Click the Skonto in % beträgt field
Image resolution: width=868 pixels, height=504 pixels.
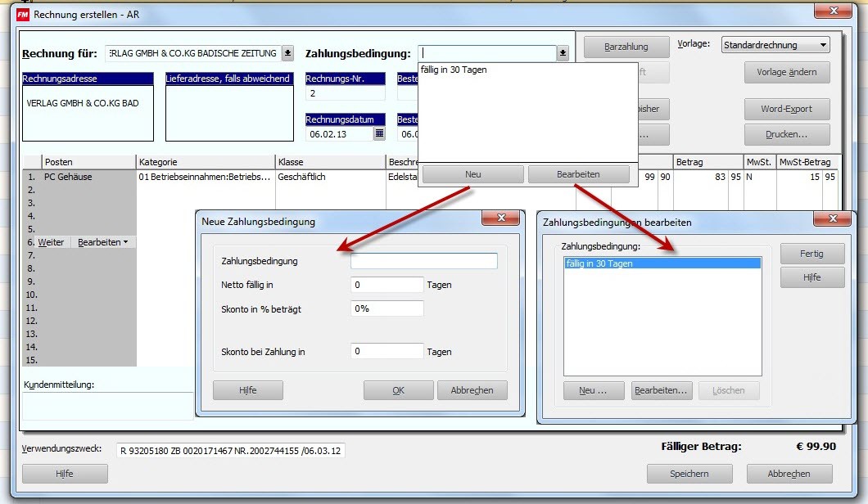387,308
